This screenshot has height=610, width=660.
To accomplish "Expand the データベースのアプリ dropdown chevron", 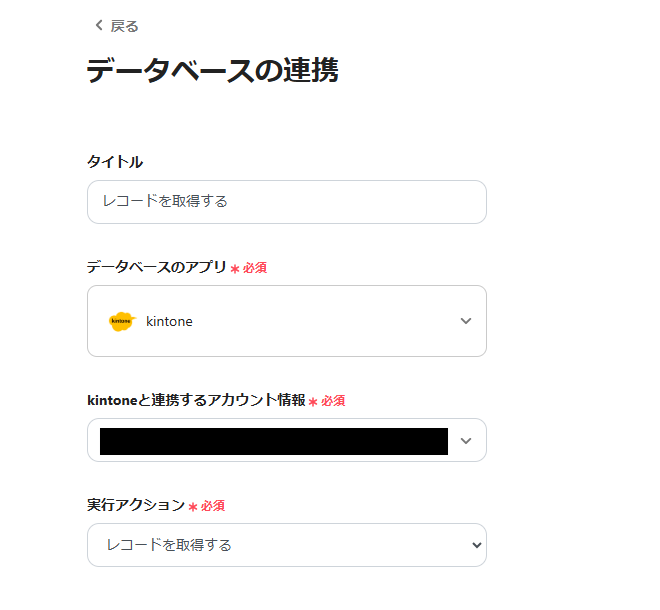I will (x=465, y=321).
